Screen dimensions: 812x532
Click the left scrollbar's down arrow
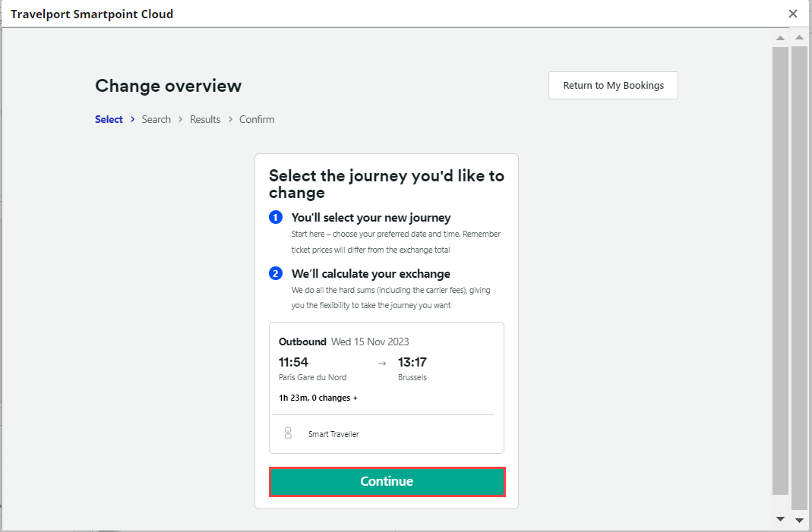pyautogui.click(x=780, y=519)
